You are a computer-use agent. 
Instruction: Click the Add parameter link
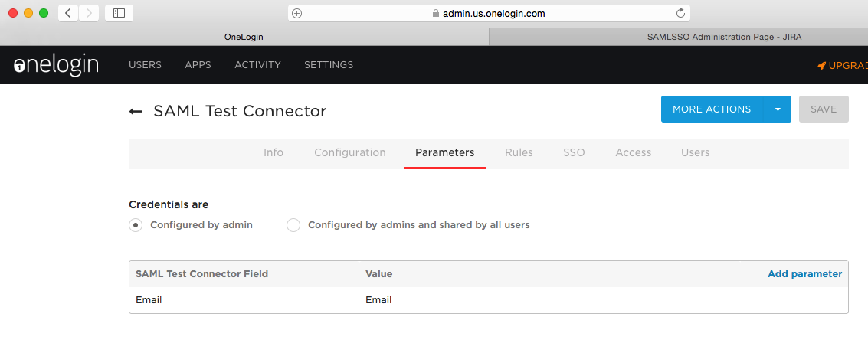tap(804, 274)
